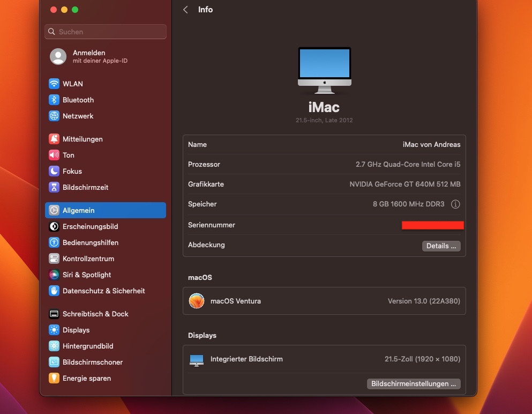Open Bedienungshilfen settings
532x414 pixels.
click(x=106, y=242)
